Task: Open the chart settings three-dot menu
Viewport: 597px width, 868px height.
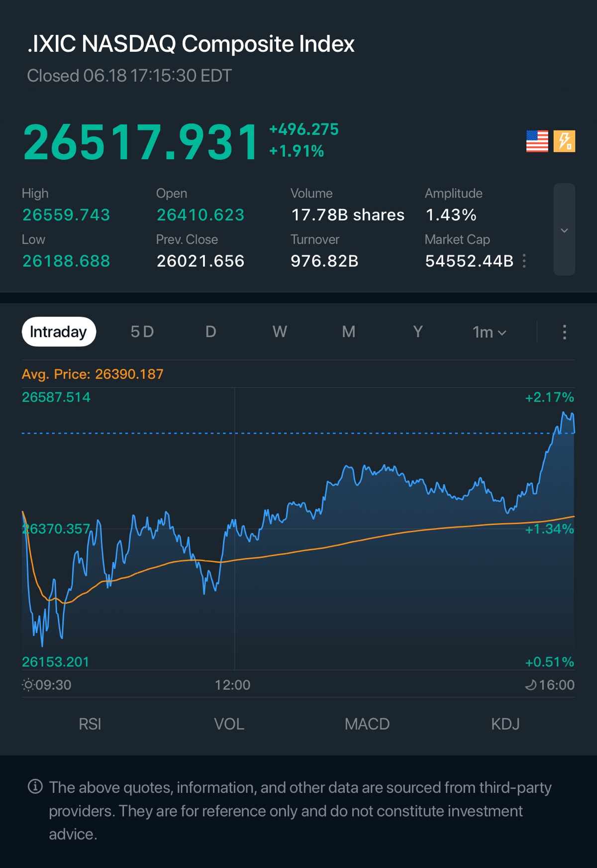Action: tap(564, 332)
